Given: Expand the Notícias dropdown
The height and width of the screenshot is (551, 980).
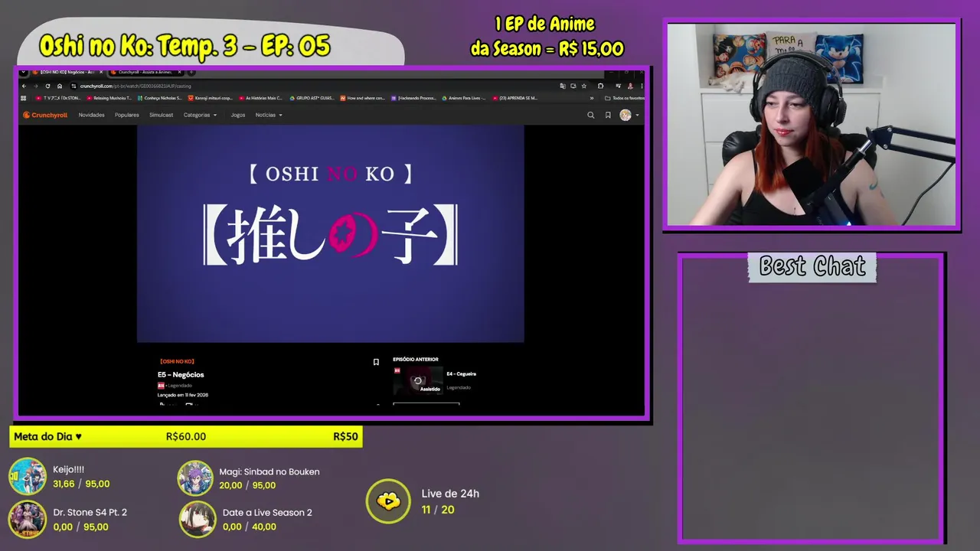Looking at the screenshot, I should (269, 115).
